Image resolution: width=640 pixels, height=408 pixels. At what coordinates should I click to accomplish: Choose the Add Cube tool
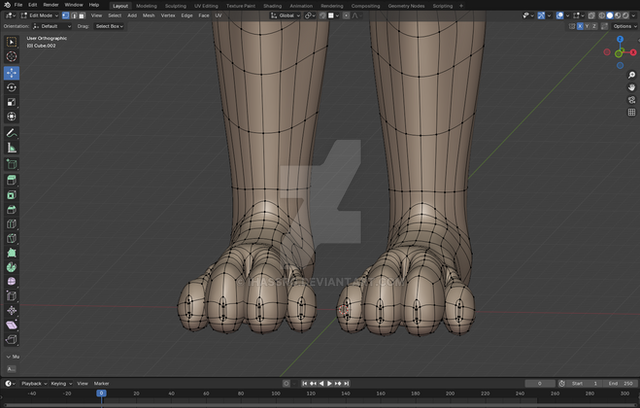pos(12,163)
